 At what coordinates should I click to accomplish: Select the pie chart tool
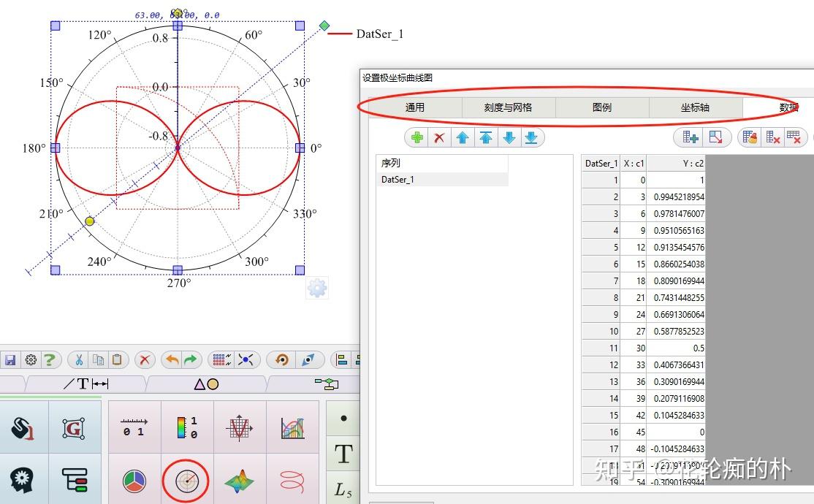coord(134,481)
